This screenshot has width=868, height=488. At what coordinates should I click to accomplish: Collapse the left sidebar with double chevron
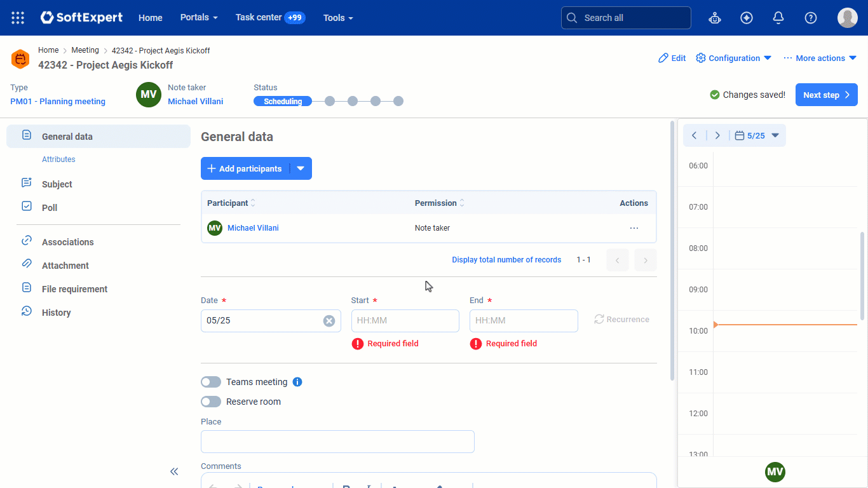tap(174, 471)
